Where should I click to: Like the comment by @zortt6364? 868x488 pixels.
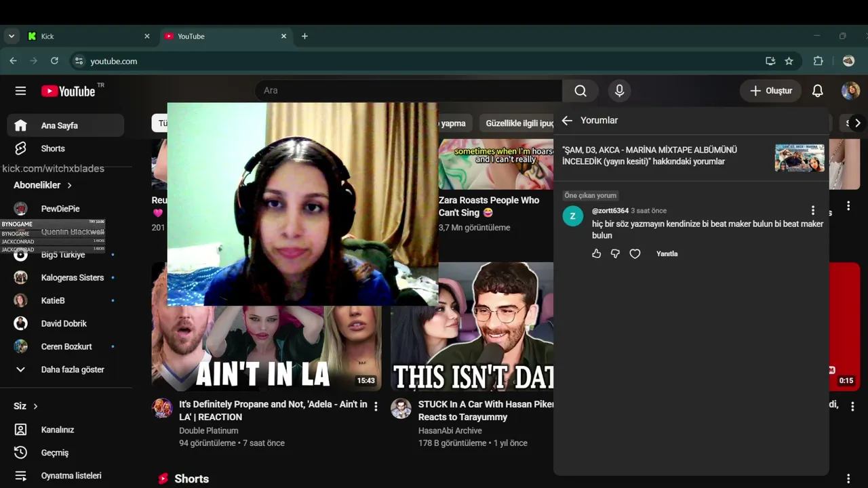click(x=597, y=253)
